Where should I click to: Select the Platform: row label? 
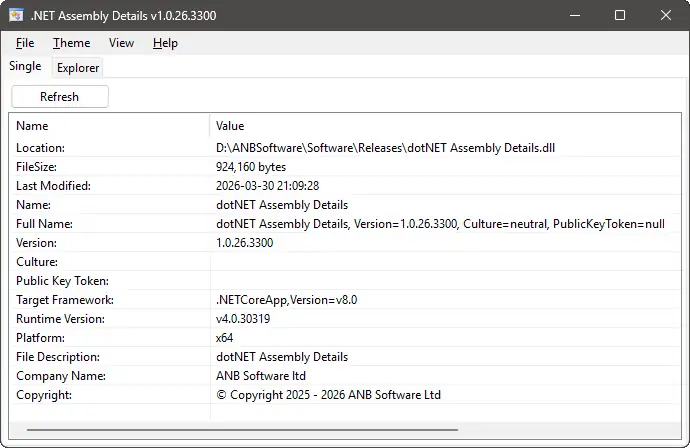40,338
